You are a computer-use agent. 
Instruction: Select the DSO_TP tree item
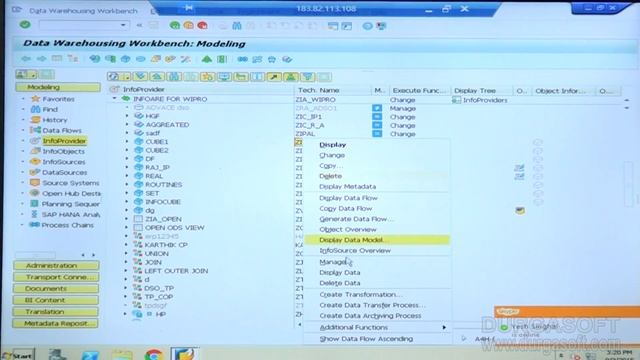tap(159, 288)
